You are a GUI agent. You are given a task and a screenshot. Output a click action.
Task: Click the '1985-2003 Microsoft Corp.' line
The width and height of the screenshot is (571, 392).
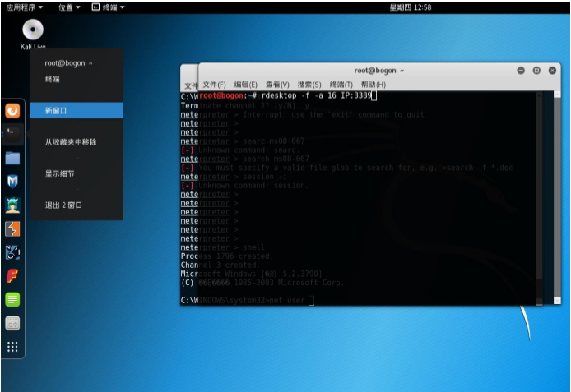pyautogui.click(x=262, y=283)
